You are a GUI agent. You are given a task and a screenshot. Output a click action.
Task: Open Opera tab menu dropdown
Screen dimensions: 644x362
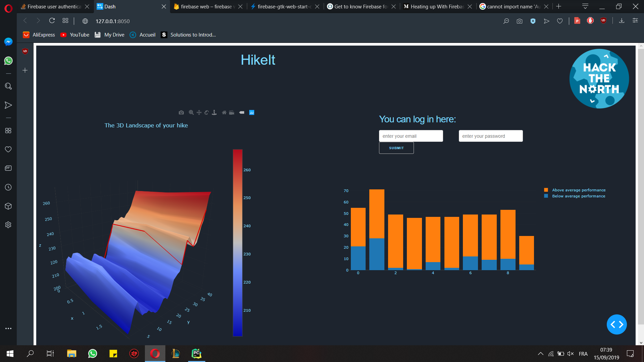point(585,6)
